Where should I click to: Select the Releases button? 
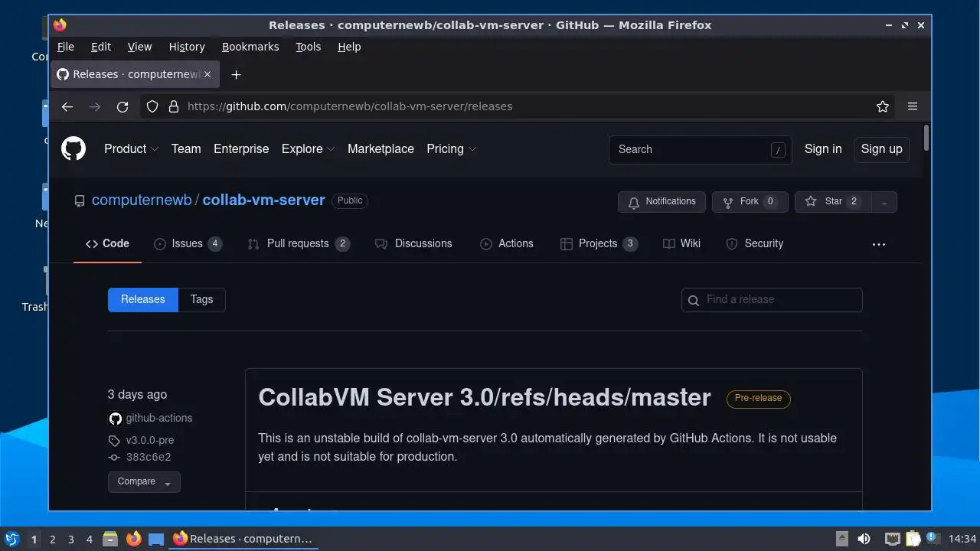coord(143,299)
